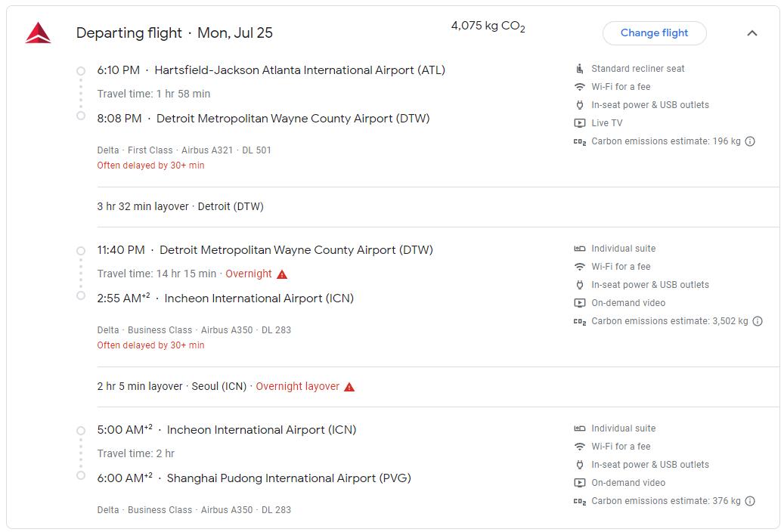Open info for 376 kg emissions estimate
The image size is (784, 532).
[x=750, y=501]
